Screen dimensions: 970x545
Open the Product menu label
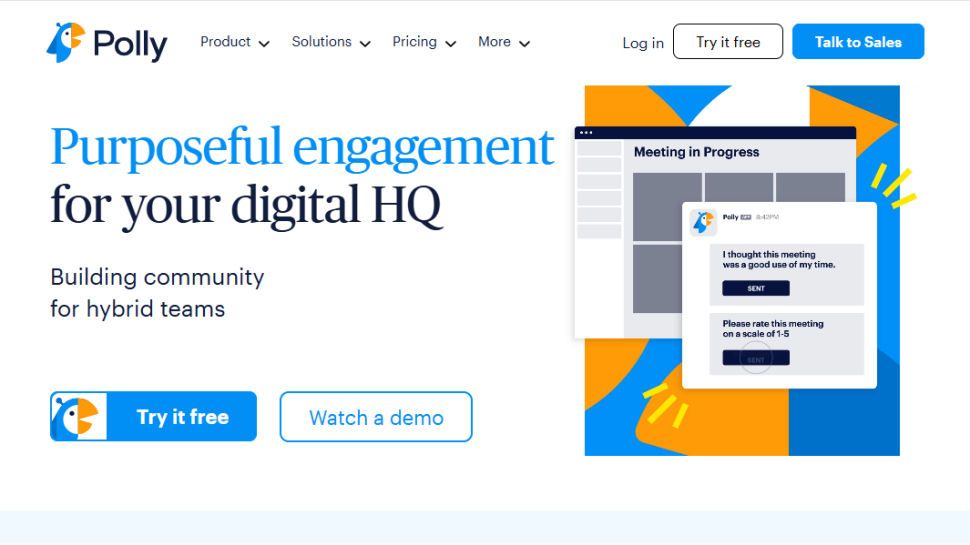(225, 42)
